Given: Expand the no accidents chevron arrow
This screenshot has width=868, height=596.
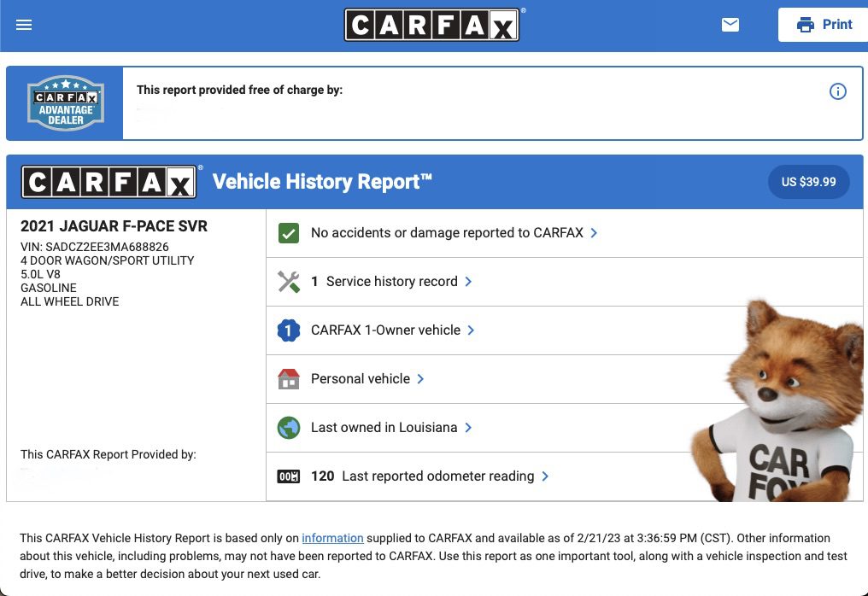Looking at the screenshot, I should pyautogui.click(x=594, y=233).
